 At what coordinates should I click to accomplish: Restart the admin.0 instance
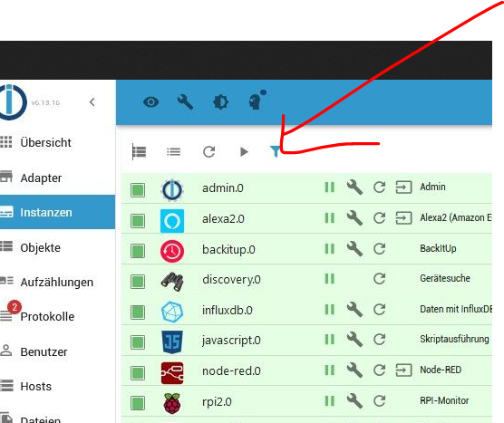click(x=380, y=187)
